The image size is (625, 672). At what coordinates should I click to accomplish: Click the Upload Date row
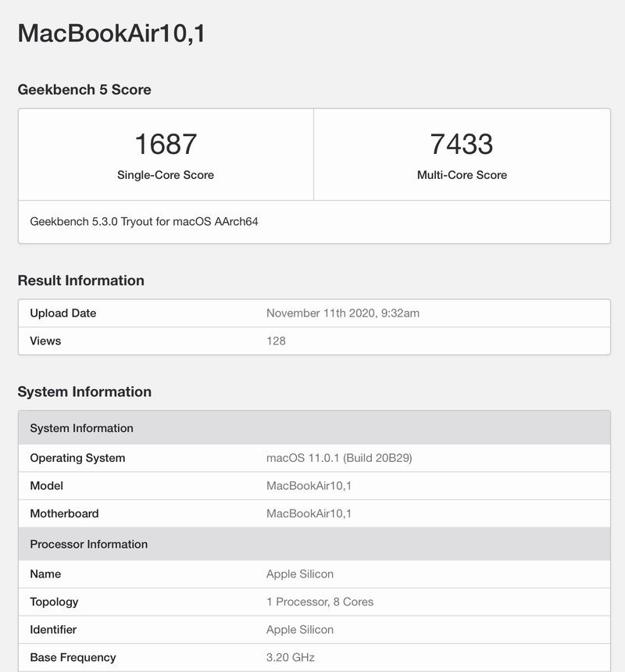62,313
